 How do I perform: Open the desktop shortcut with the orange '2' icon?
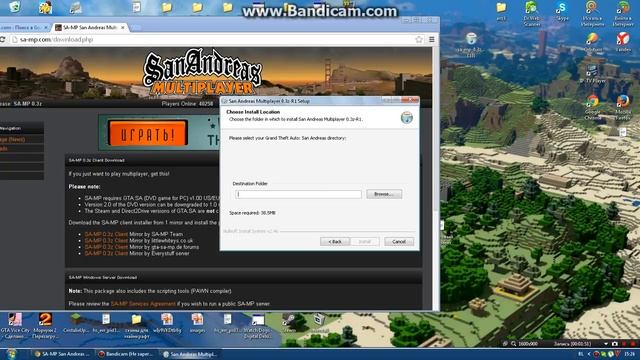45,325
